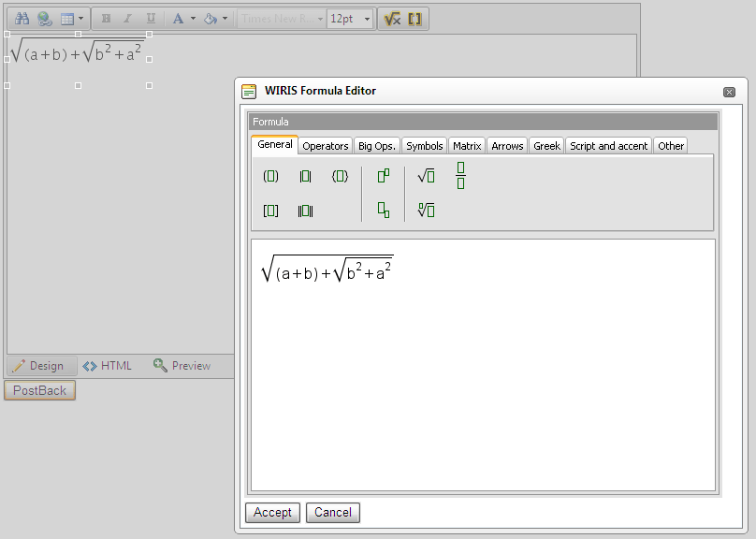Click the Find binoculars icon in toolbar

(x=22, y=19)
